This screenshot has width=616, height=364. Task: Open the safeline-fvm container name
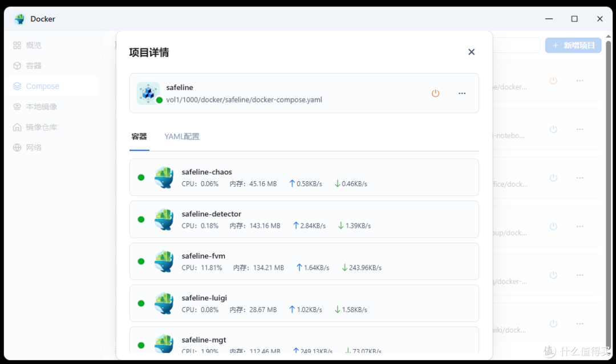[x=204, y=256]
